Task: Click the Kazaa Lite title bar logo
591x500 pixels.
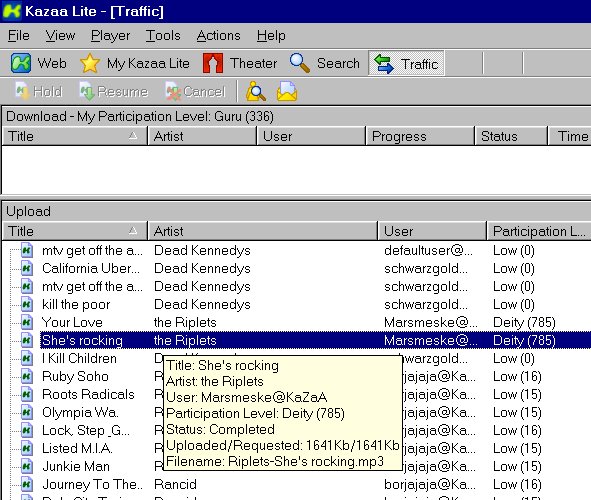Action: point(11,11)
